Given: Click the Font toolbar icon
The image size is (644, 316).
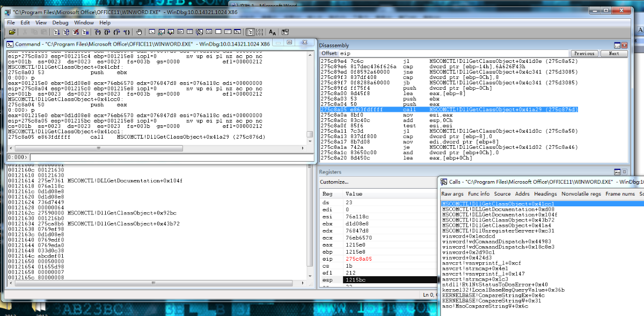Looking at the screenshot, I should [x=273, y=32].
